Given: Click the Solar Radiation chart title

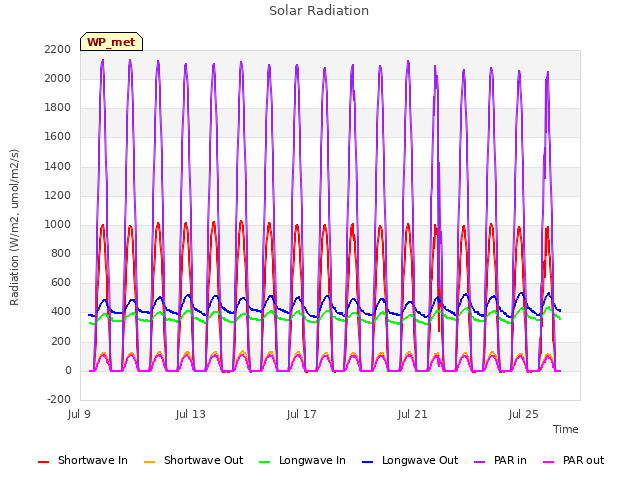Looking at the screenshot, I should (x=319, y=11).
